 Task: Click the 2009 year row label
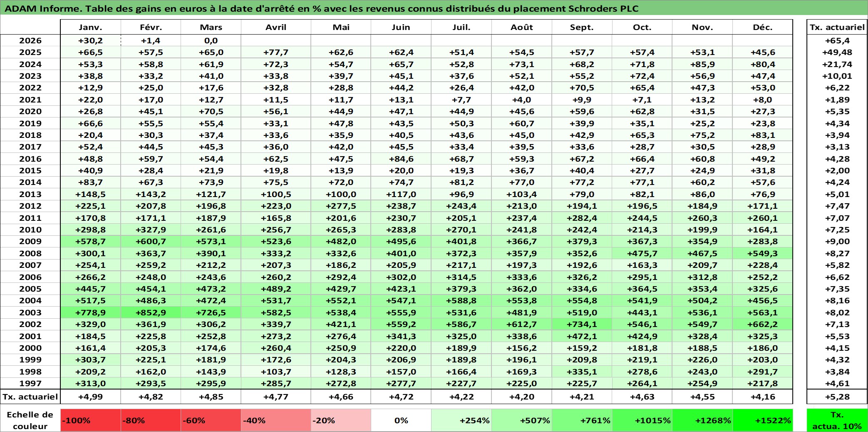[30, 241]
